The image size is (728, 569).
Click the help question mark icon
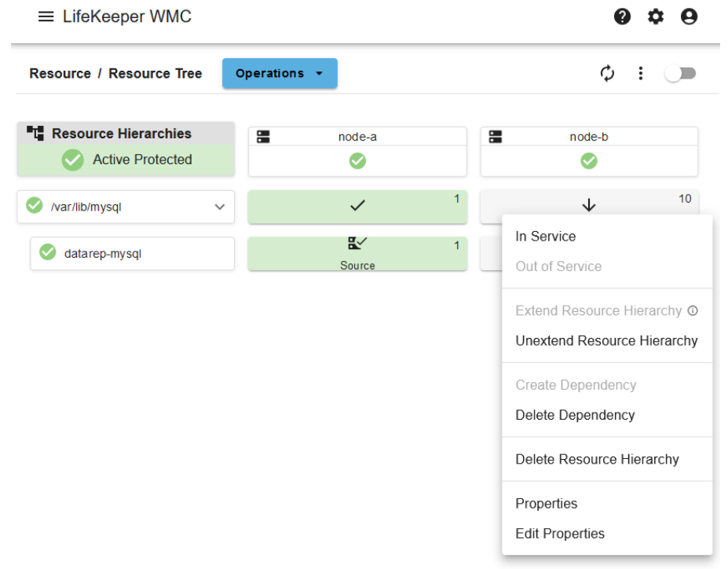[x=623, y=17]
